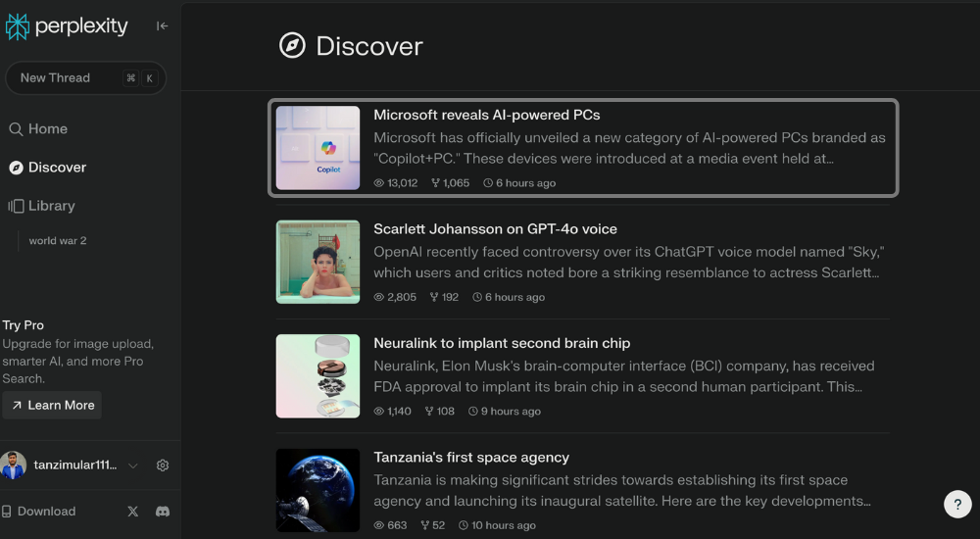Click the Perplexity logo icon
Image resolution: width=980 pixels, height=539 pixels.
(x=17, y=26)
